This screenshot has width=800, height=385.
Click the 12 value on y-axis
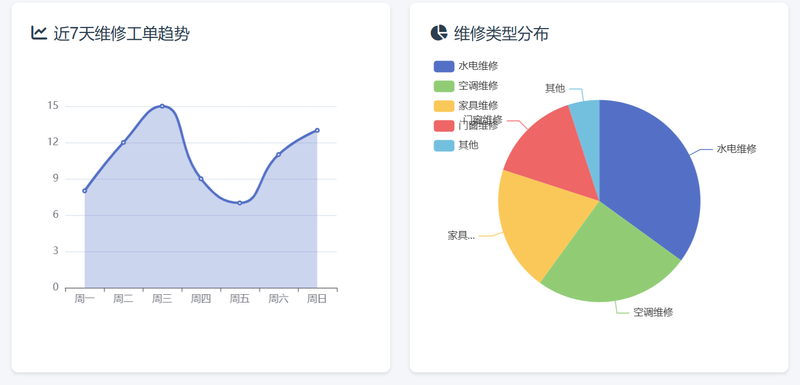coord(53,142)
